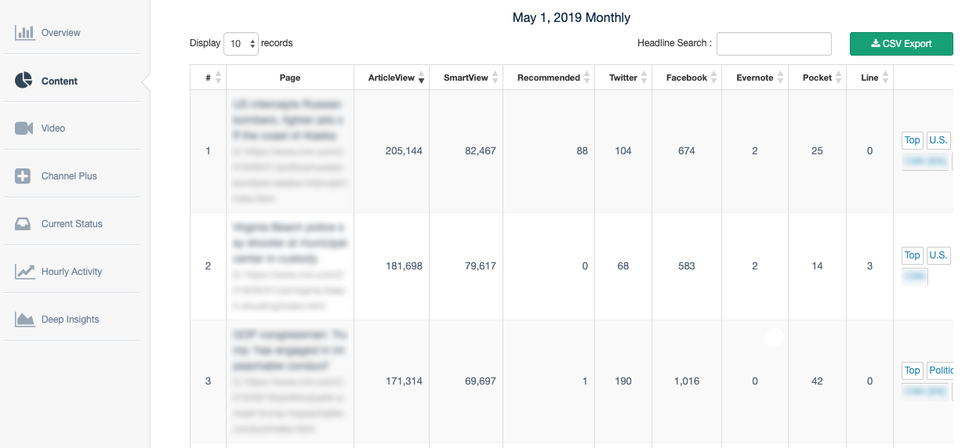Sort table by the # column
Image resolution: width=980 pixels, height=448 pixels.
coord(208,78)
